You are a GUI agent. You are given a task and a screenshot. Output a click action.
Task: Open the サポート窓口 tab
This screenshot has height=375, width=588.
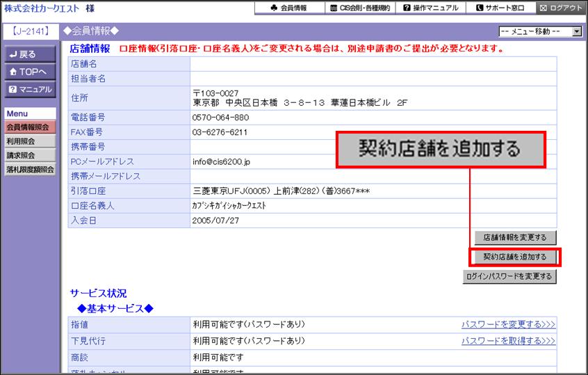[500, 8]
